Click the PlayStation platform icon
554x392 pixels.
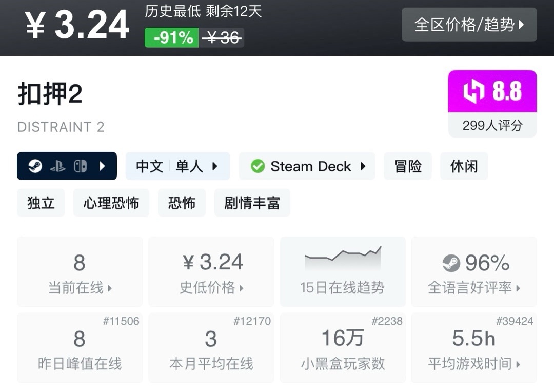(x=57, y=166)
